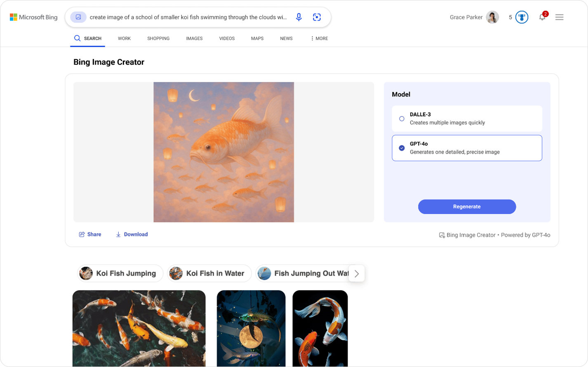This screenshot has height=367, width=588.
Task: Expand the More menu
Action: pos(319,38)
